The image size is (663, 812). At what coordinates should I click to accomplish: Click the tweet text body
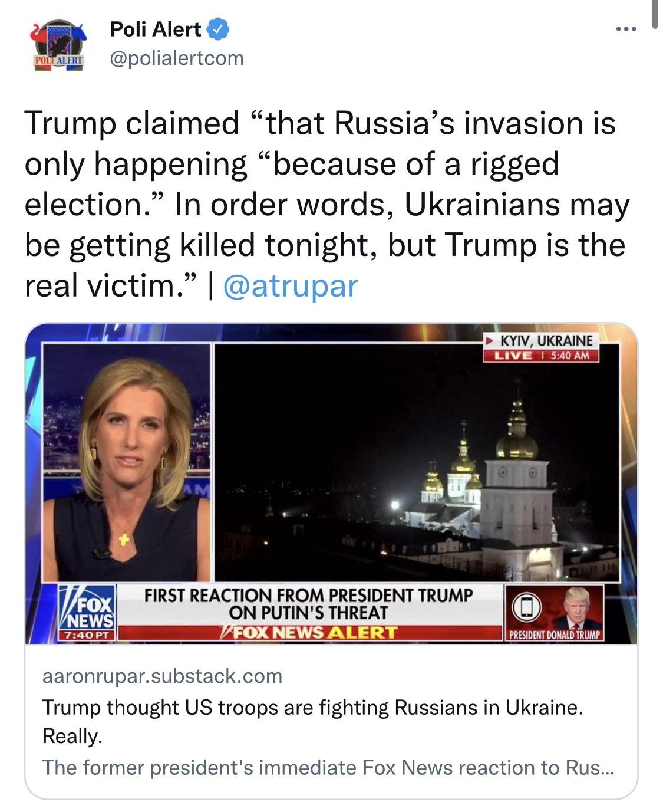click(324, 203)
